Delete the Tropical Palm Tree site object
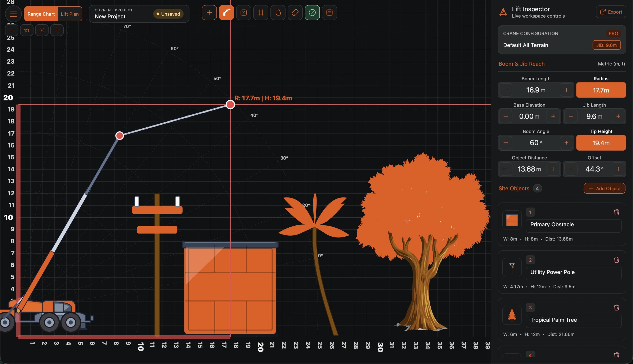Viewport: 633px width, 364px height. 616,308
